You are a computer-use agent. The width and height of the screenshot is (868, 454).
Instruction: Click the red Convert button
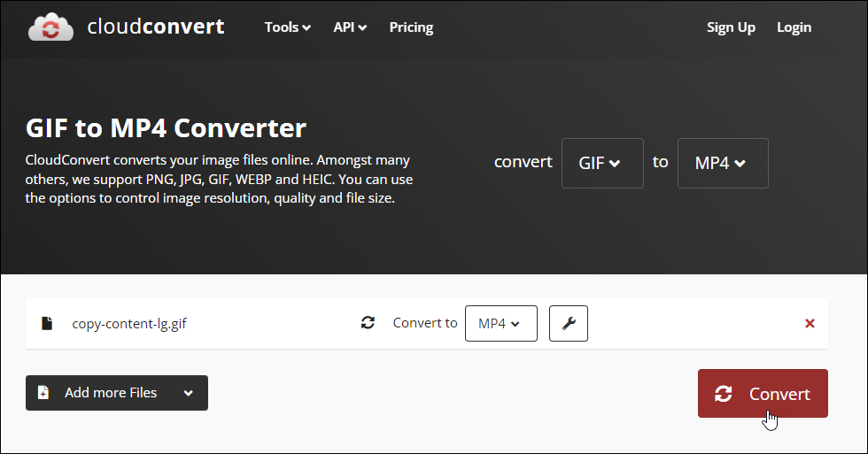pos(763,393)
